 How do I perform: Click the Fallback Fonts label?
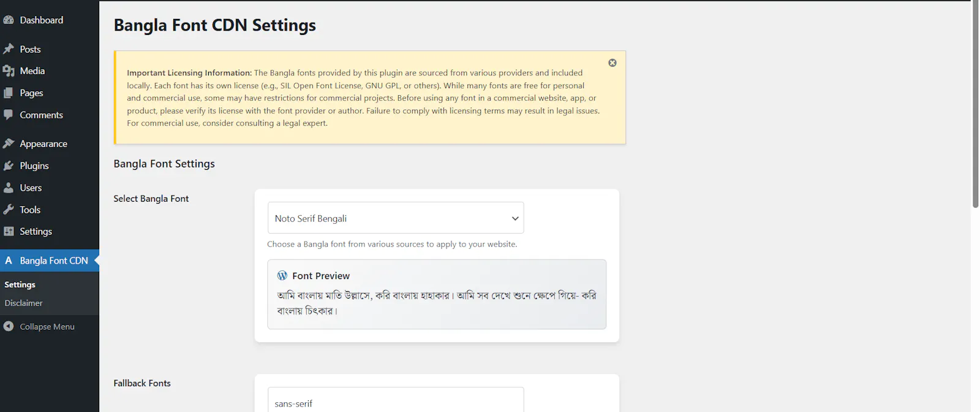(x=142, y=383)
